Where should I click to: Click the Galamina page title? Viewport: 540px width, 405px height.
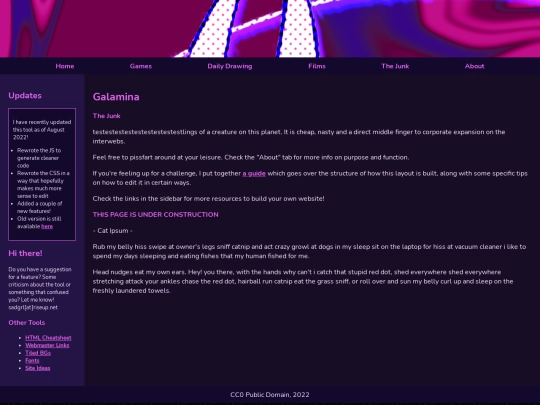tap(116, 97)
